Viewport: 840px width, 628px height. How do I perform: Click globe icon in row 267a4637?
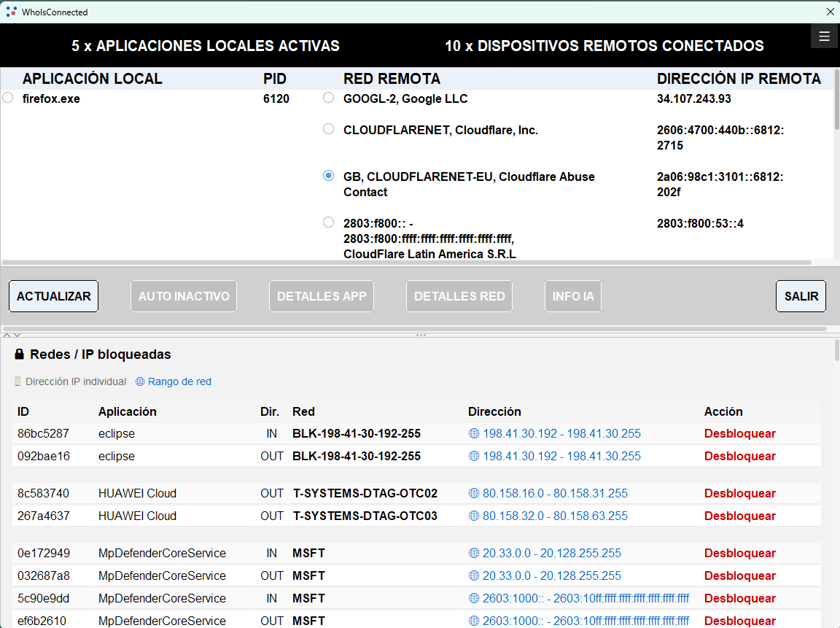coord(473,516)
